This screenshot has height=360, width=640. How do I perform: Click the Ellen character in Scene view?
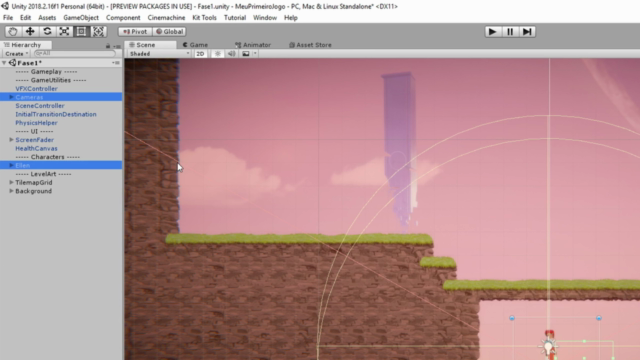(549, 345)
